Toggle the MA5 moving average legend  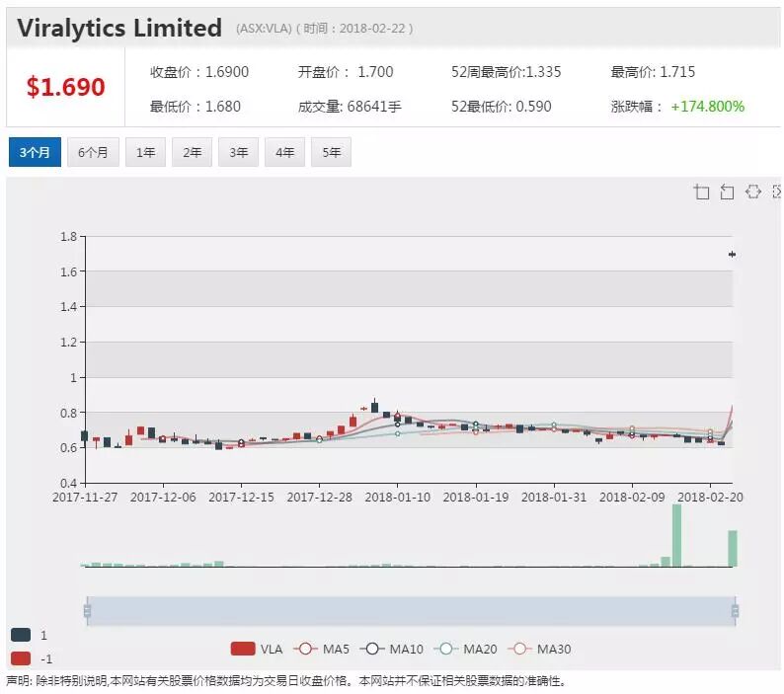click(x=321, y=649)
